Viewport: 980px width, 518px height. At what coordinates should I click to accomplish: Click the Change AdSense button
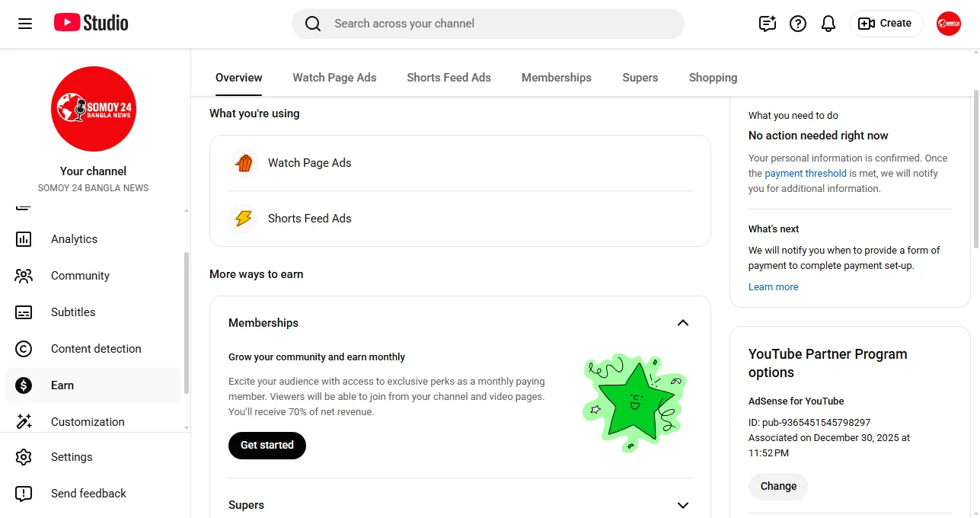(778, 486)
